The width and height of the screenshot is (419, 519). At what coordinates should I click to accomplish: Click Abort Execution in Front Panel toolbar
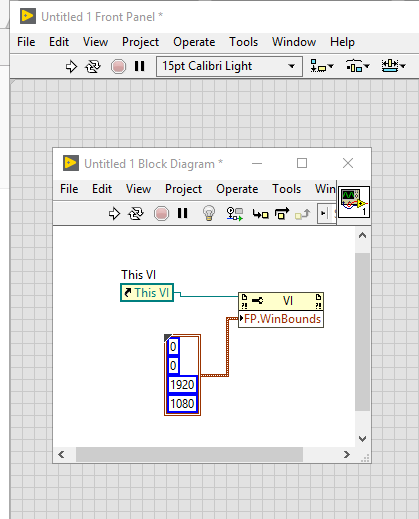(118, 66)
